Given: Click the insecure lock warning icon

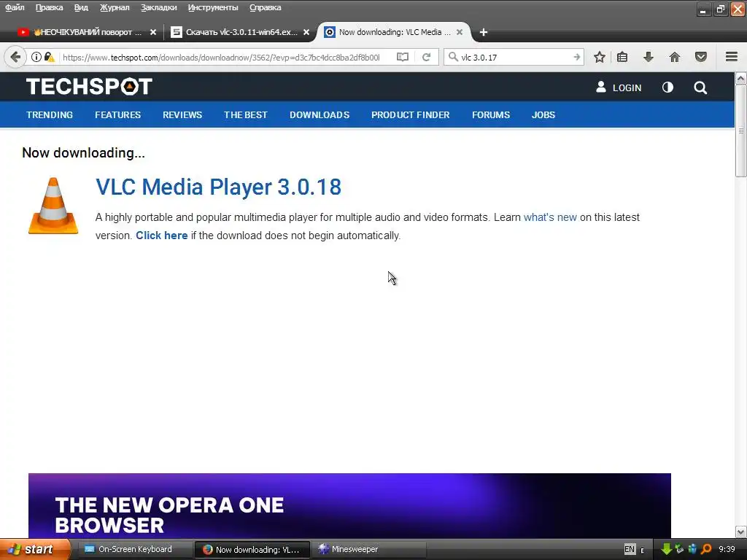Looking at the screenshot, I should coord(49,57).
